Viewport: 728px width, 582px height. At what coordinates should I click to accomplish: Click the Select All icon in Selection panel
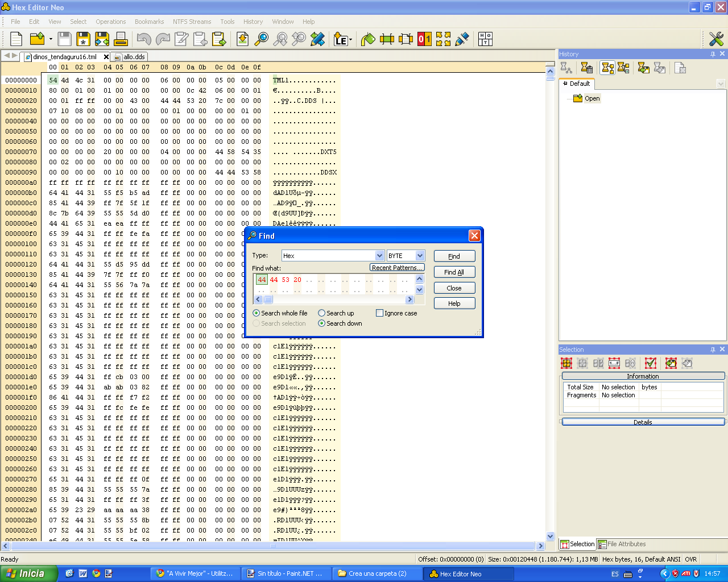tap(566, 363)
